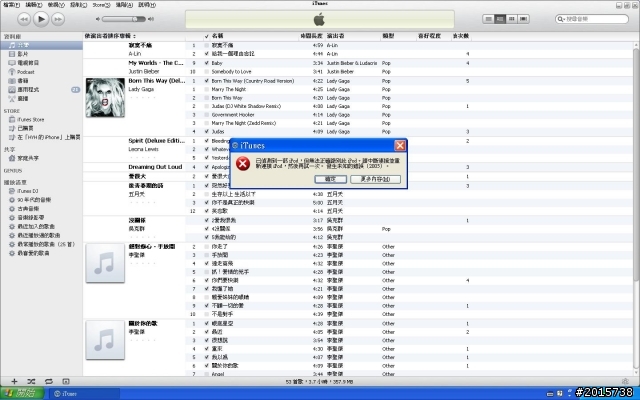Open the File (F) menu
The width and height of the screenshot is (640, 400).
click(11, 5)
